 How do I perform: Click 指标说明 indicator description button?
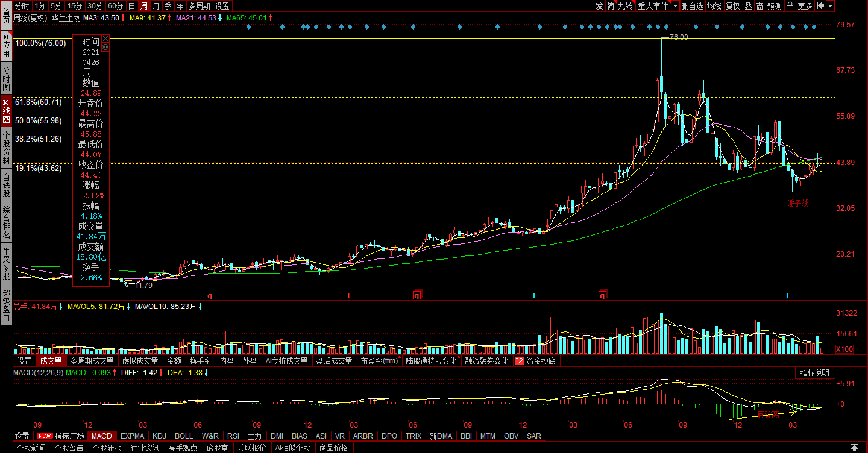pos(815,373)
